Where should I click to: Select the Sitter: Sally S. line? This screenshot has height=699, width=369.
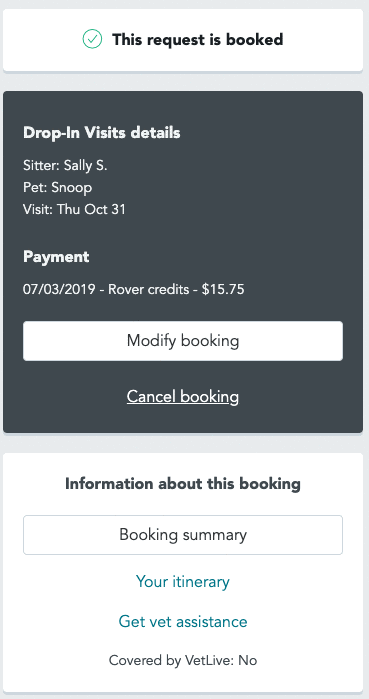(65, 165)
